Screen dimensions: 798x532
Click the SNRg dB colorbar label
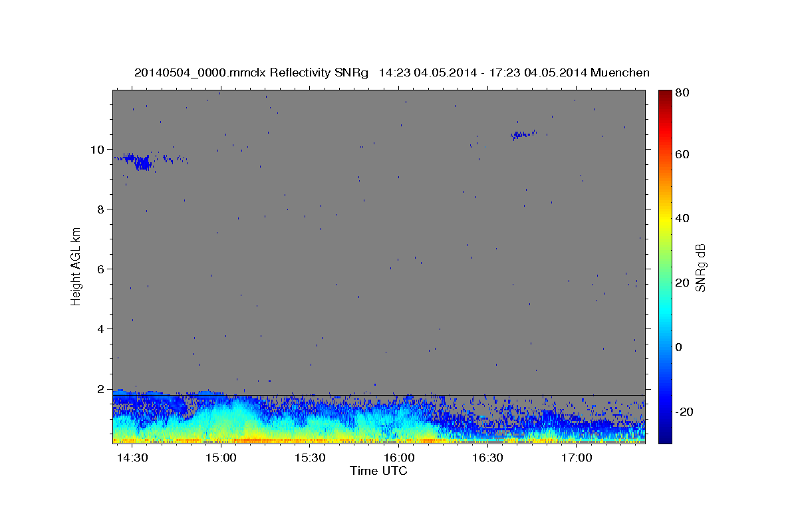click(x=700, y=267)
